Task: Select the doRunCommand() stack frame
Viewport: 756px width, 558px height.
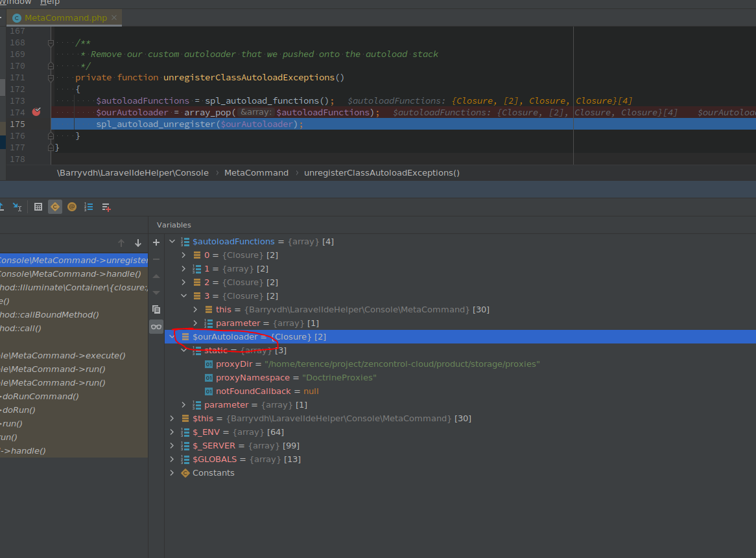Action: [74, 396]
